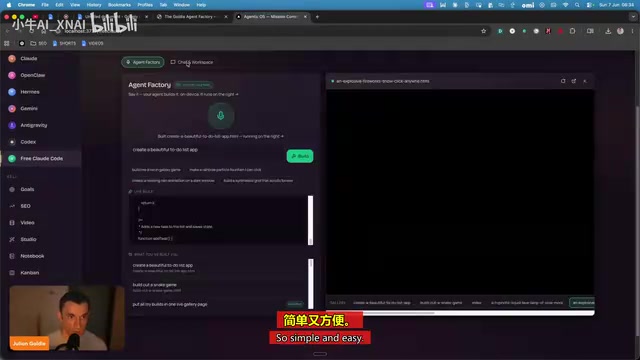Open the Chrome profile avatar
This screenshot has width=640, height=360.
(620, 31)
